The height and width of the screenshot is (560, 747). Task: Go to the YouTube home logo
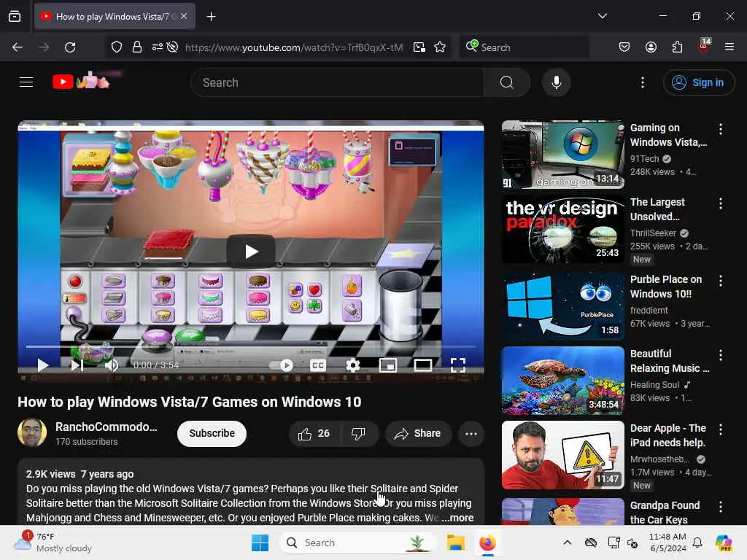(x=82, y=81)
